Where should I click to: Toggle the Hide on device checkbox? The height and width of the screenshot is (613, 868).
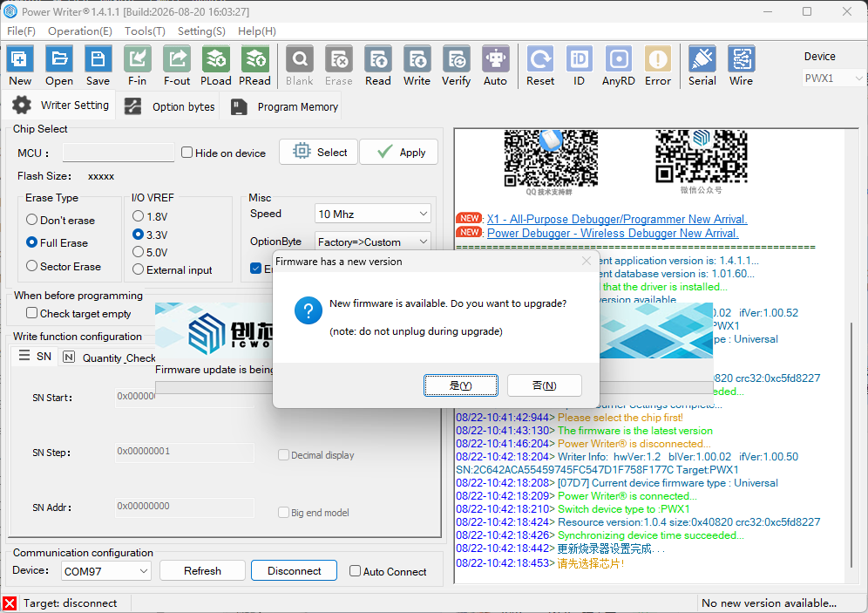pos(187,153)
